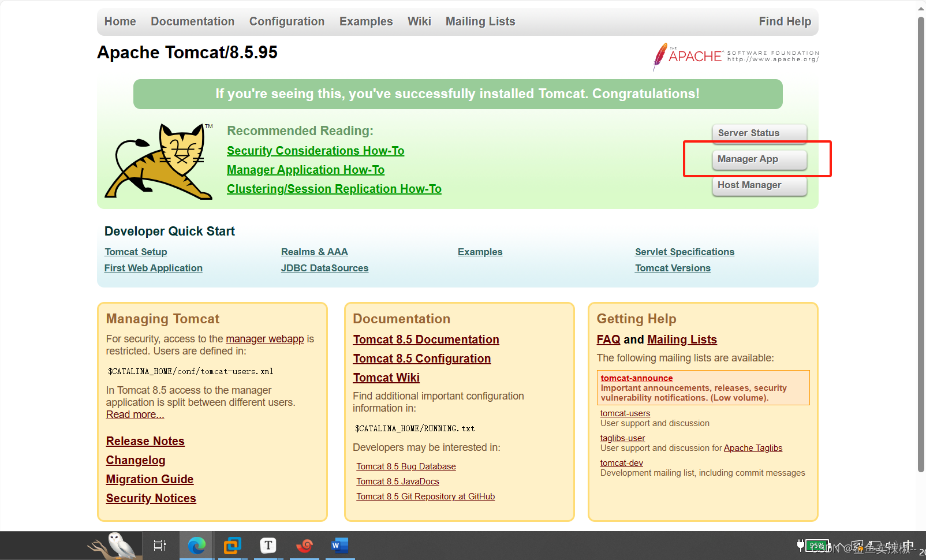Open the Examples nav item in top bar
The height and width of the screenshot is (560, 926).
click(x=366, y=21)
